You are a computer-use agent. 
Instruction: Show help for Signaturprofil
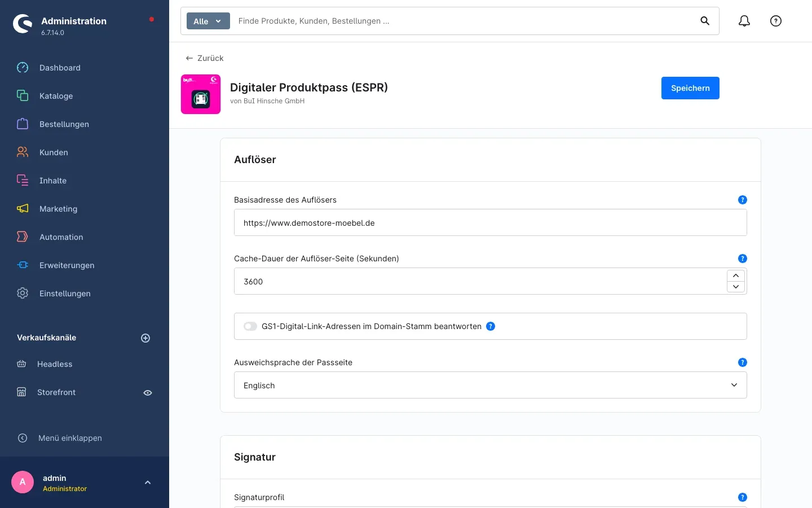tap(743, 497)
